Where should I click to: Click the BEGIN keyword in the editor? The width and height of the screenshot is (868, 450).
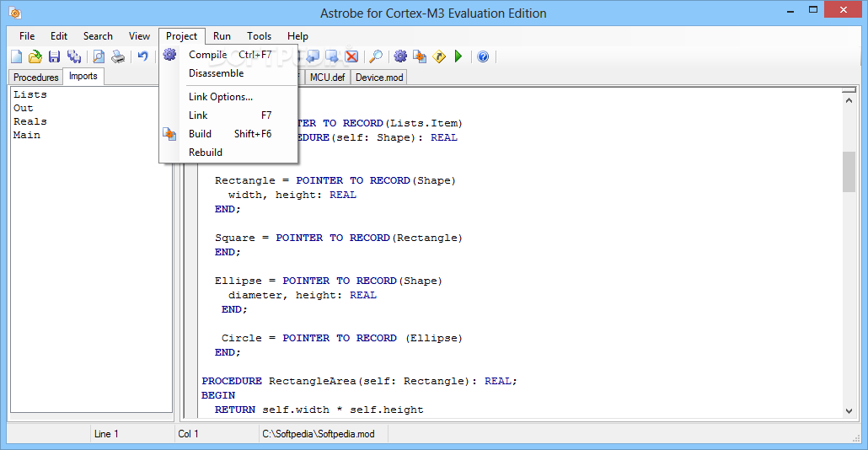tap(218, 396)
